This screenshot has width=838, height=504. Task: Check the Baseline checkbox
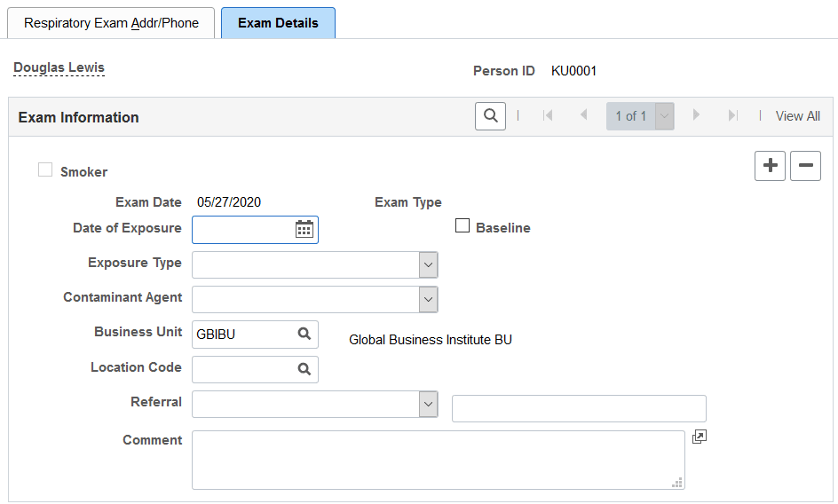(462, 226)
